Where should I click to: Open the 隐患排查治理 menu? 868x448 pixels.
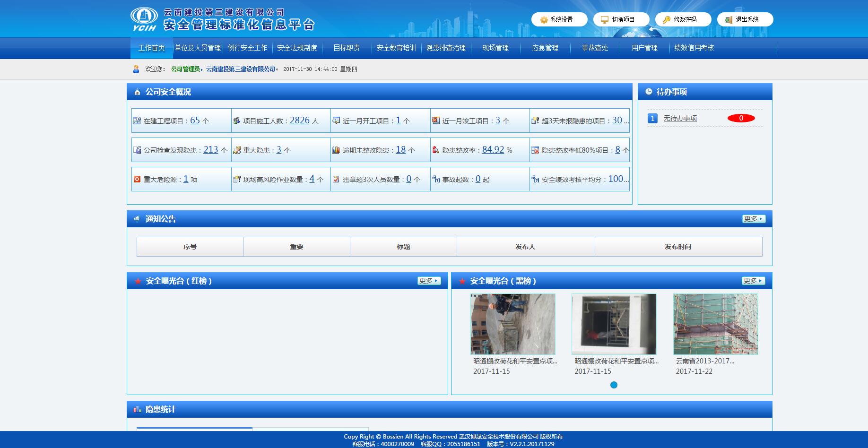click(445, 48)
